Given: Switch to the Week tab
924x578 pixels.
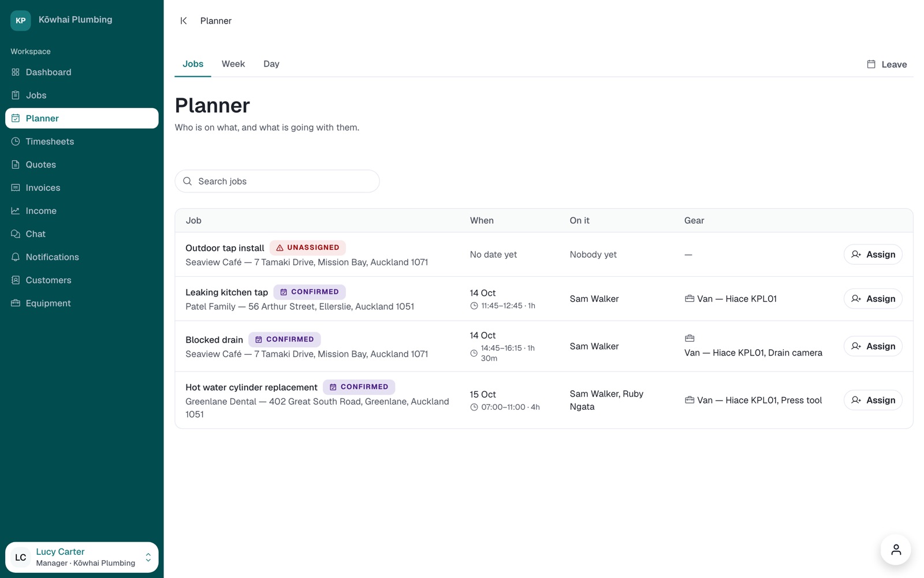Looking at the screenshot, I should tap(233, 64).
